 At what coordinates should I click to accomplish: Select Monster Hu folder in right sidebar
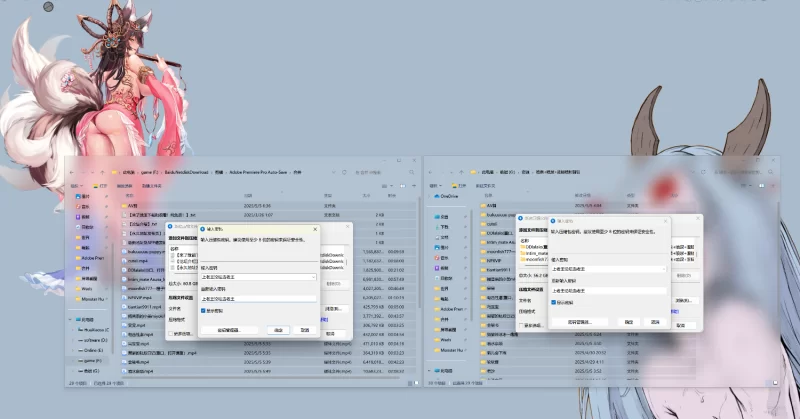(x=448, y=350)
